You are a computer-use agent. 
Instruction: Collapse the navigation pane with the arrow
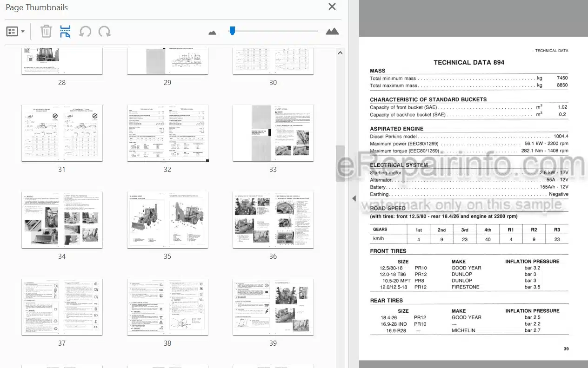[354, 198]
